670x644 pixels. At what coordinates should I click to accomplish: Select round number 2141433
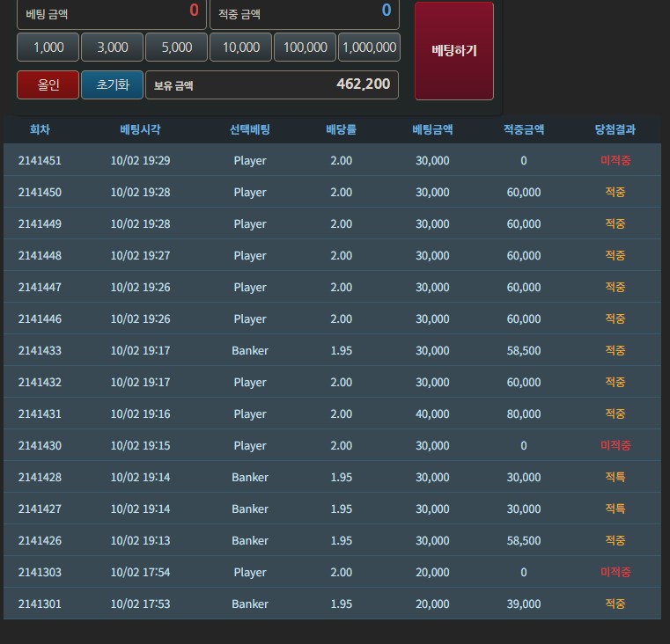pos(40,351)
